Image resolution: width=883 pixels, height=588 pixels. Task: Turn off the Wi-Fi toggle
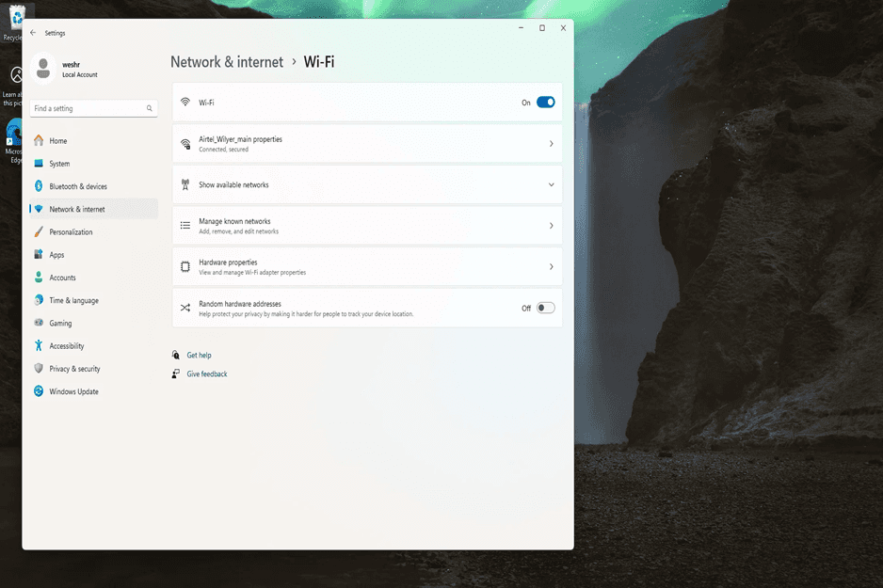tap(545, 103)
